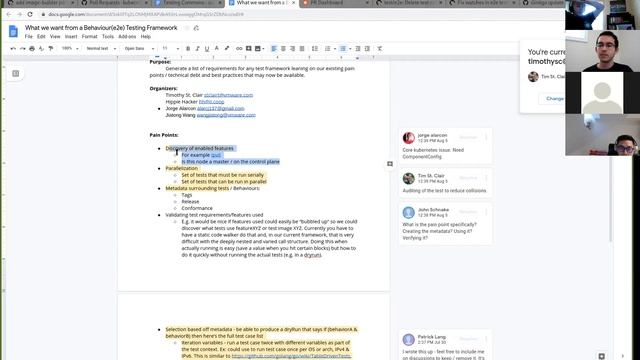Click the browser forward arrow

[x=19, y=14]
